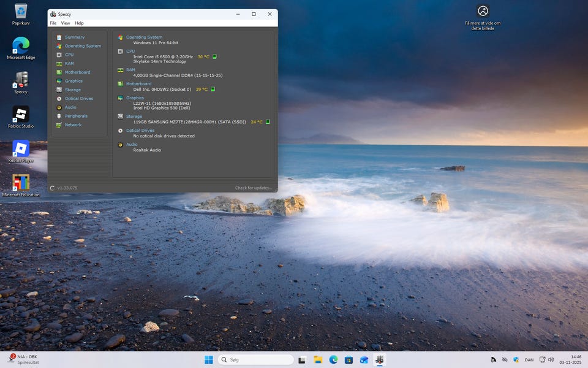588x368 pixels.
Task: Select Optical Drives in the sidebar list
Action: coord(79,98)
